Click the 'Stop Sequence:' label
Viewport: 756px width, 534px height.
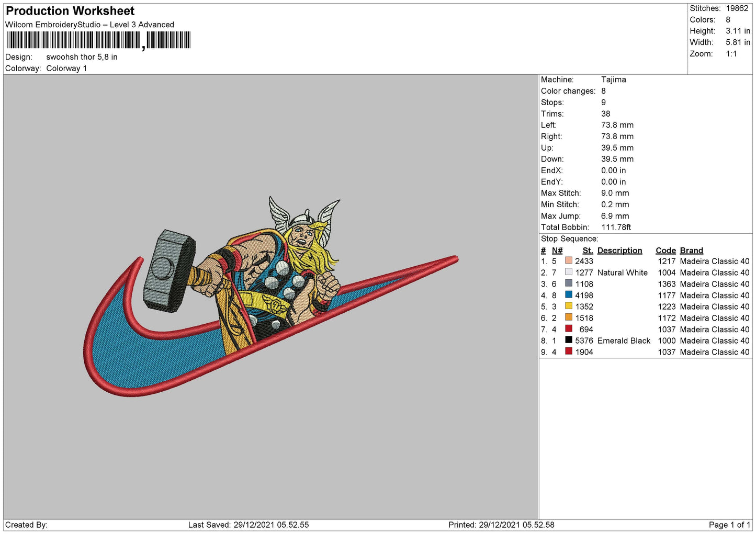569,239
